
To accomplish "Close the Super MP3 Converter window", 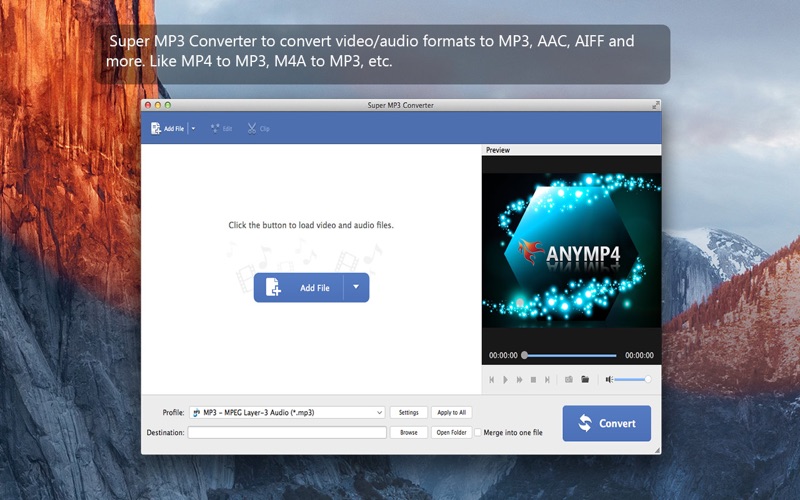I will click(148, 105).
